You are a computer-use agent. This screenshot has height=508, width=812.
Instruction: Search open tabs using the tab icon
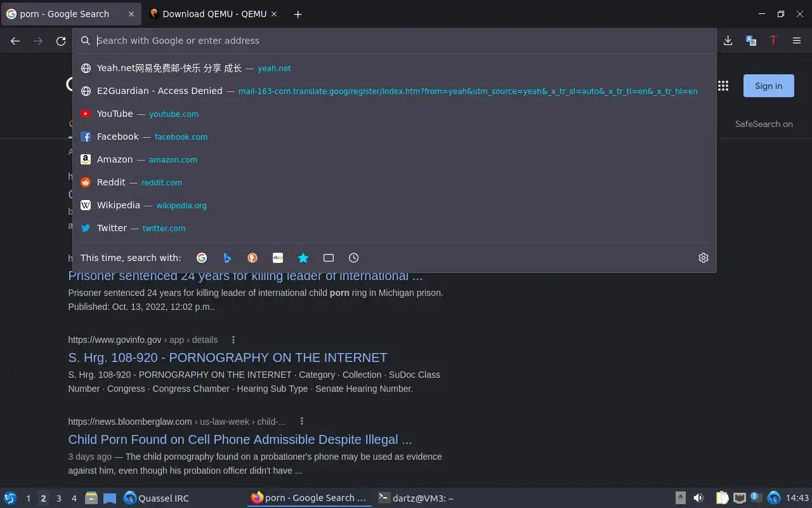[329, 258]
